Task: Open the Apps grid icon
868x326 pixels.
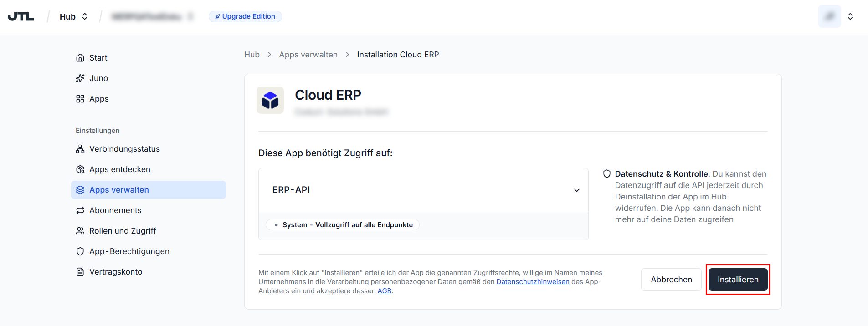Action: (x=80, y=99)
